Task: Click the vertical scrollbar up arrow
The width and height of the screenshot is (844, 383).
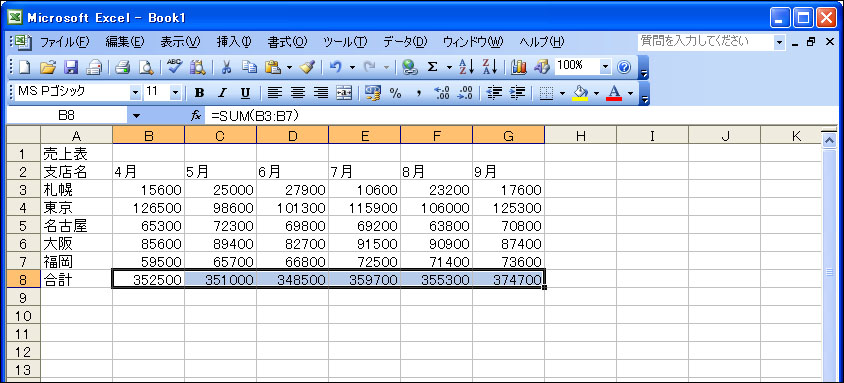Action: (828, 139)
